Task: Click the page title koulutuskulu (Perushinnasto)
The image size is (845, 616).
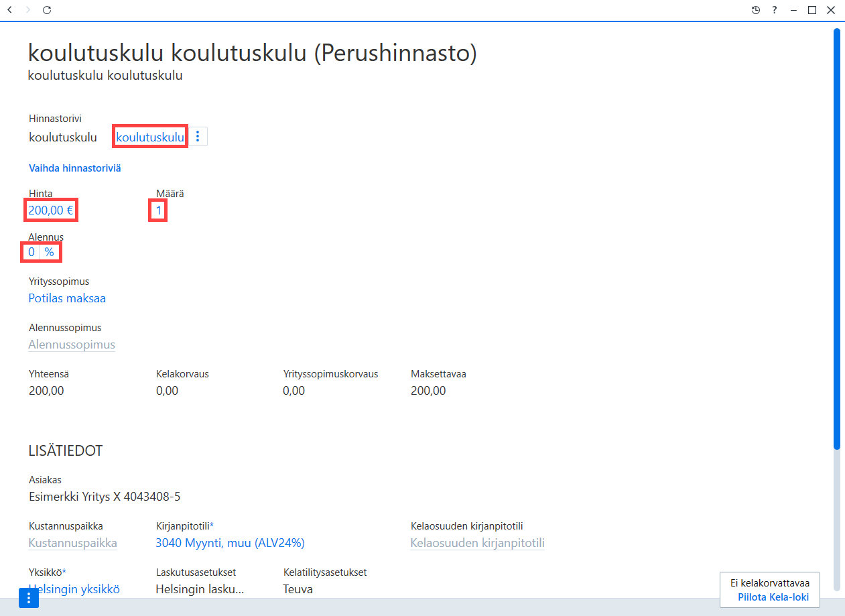Action: tap(252, 54)
